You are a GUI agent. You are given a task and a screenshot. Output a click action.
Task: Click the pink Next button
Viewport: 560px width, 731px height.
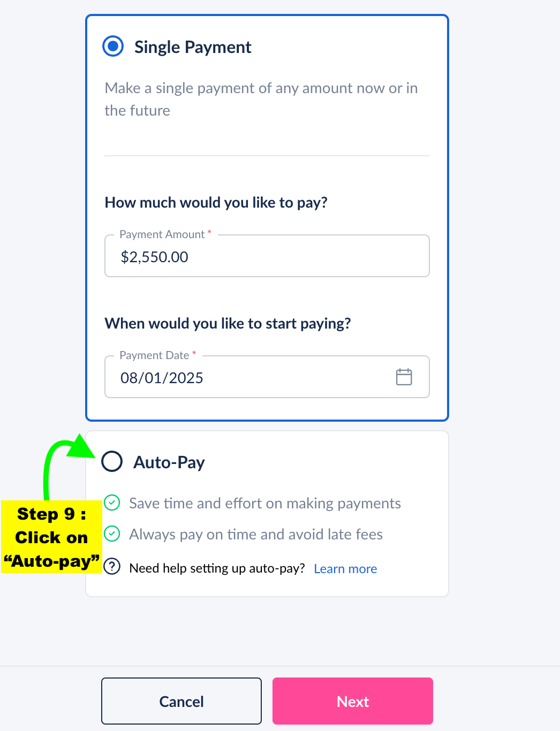(353, 701)
